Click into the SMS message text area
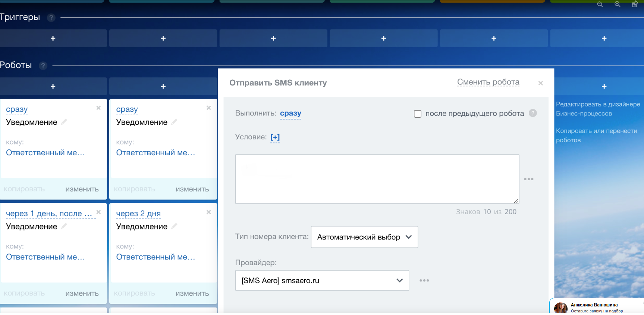 click(x=377, y=179)
